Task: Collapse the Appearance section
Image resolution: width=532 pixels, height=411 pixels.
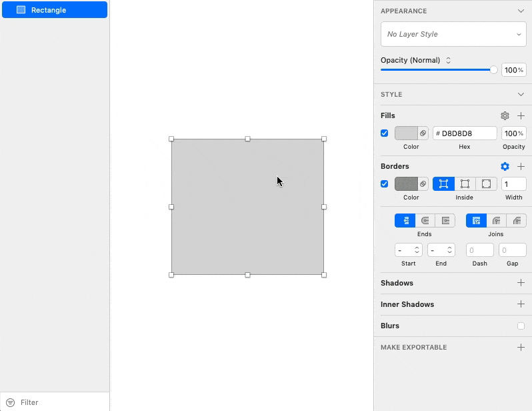Action: click(x=521, y=11)
